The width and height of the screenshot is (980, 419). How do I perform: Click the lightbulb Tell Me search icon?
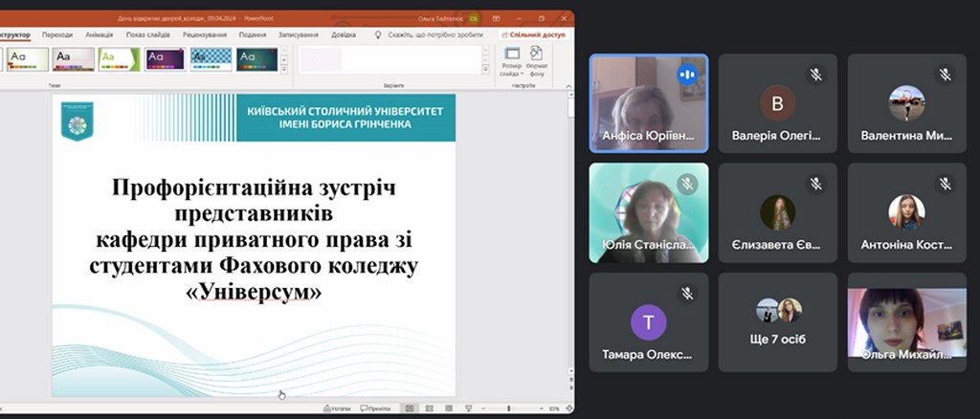(379, 34)
